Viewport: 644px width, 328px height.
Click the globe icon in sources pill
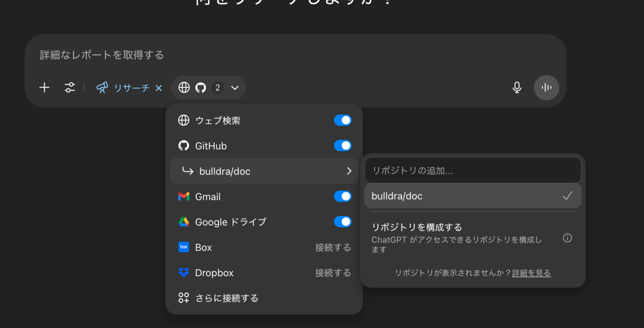(x=184, y=87)
